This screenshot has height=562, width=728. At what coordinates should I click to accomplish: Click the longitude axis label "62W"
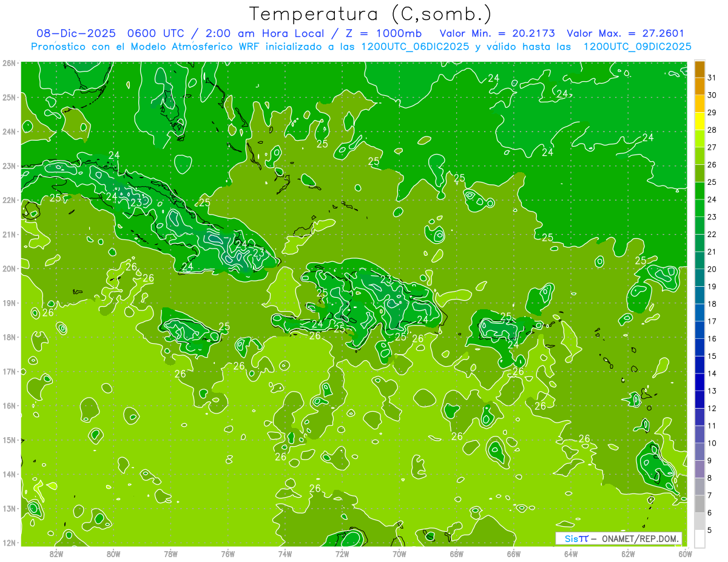(x=628, y=554)
